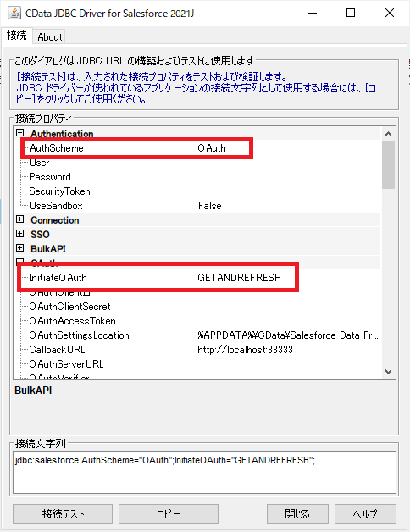410x532 pixels.
Task: Select the CallbackURL property
Action: click(57, 350)
